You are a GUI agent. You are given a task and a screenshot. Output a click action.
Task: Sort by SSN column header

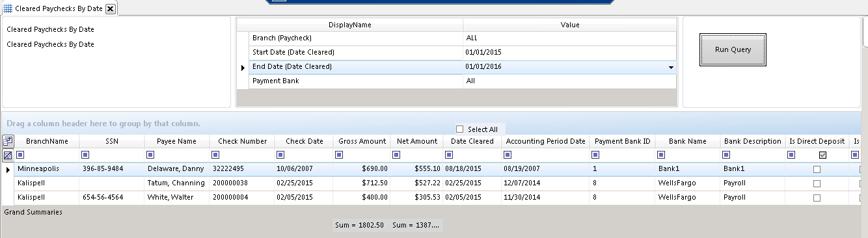[112, 141]
